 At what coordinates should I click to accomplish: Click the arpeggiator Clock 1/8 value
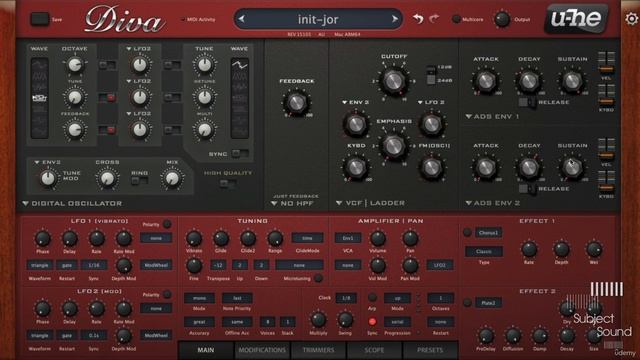point(346,298)
